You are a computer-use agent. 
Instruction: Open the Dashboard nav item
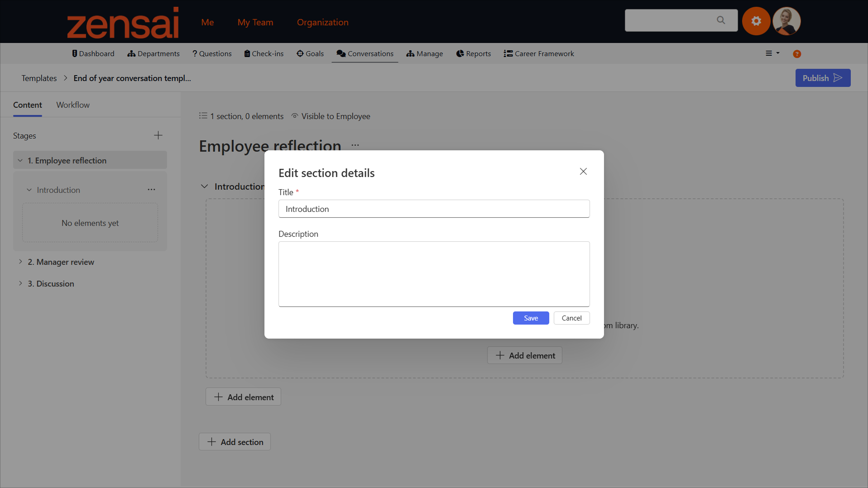93,53
